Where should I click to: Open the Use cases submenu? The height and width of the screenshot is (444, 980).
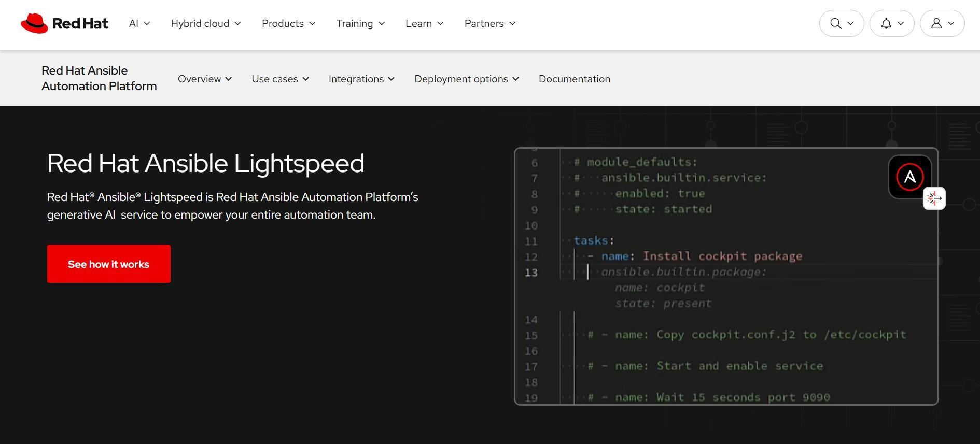280,79
